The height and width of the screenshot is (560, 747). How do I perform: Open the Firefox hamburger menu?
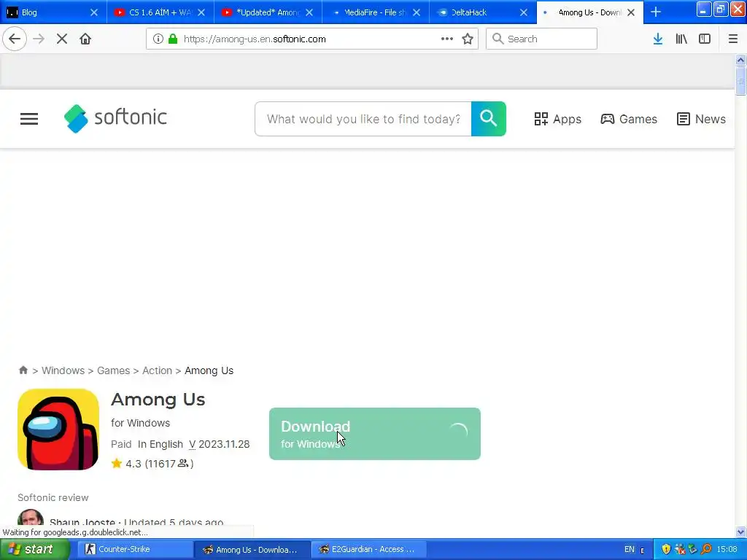(732, 39)
